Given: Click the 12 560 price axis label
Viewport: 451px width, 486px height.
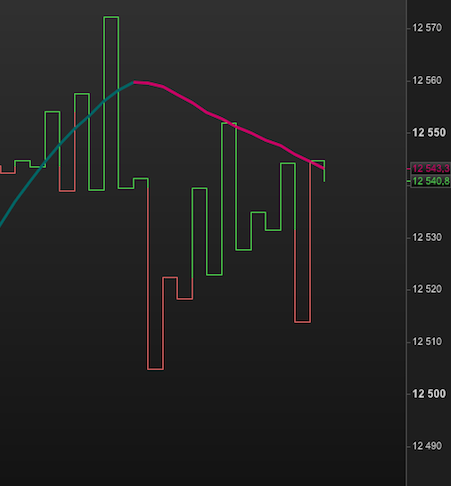Looking at the screenshot, I should click(427, 80).
